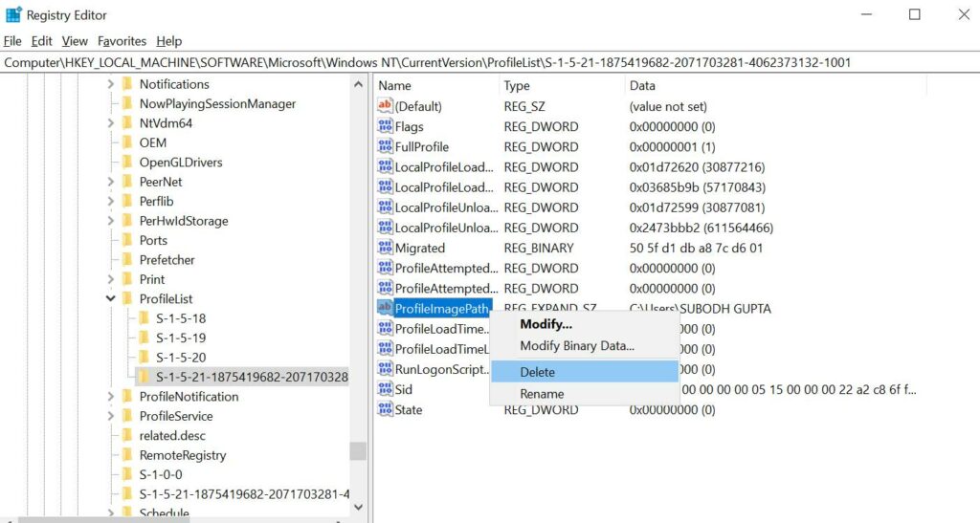Screen dimensions: 980x523
Task: Select the Ports folder icon
Action: (x=127, y=240)
